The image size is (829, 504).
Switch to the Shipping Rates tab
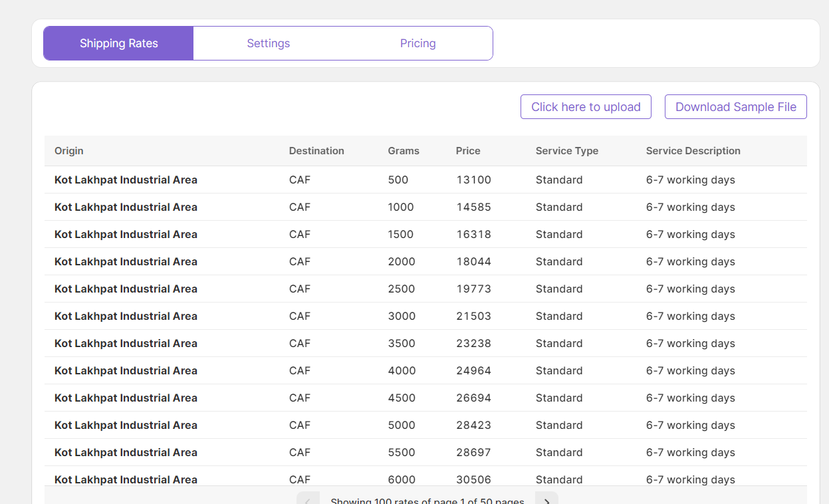point(119,43)
